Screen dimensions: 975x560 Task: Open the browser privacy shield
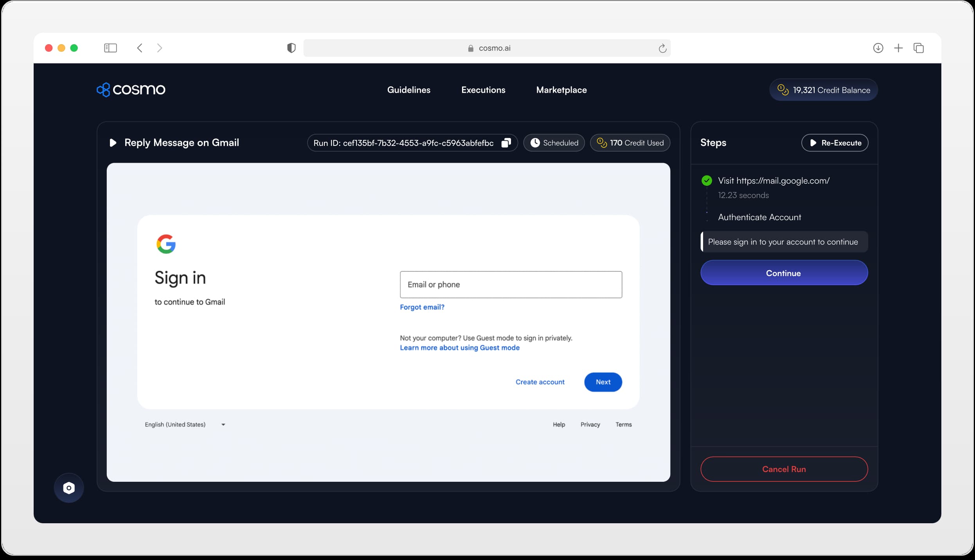(x=291, y=48)
